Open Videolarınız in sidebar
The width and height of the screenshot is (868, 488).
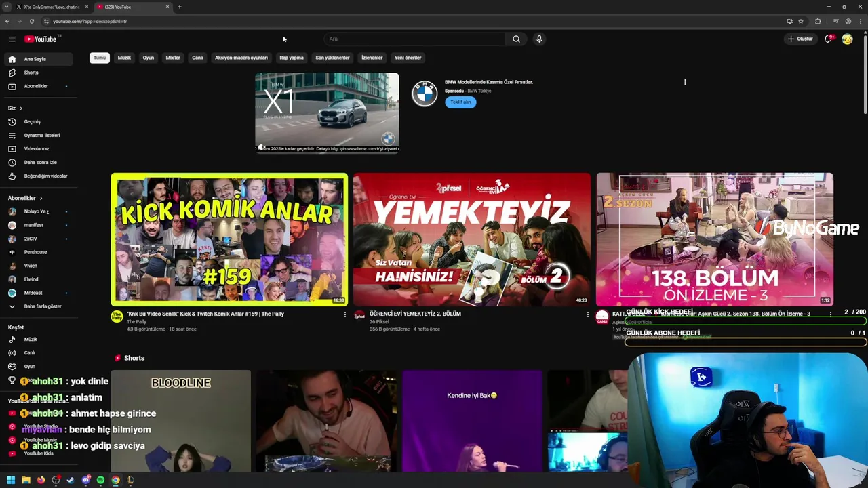coord(38,148)
